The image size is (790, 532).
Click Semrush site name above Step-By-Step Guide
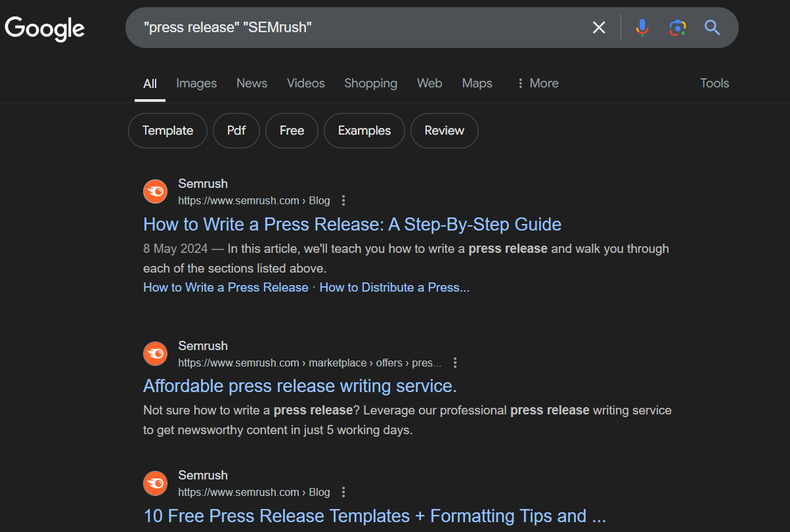(203, 184)
